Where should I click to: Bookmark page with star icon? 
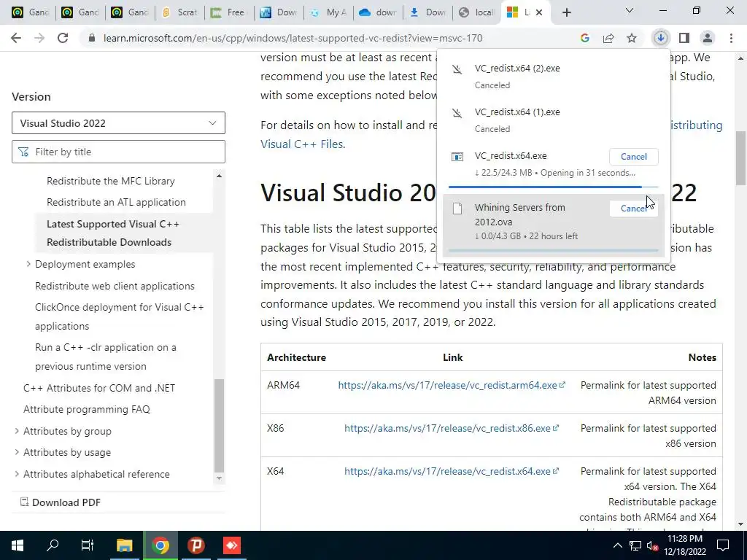point(632,38)
